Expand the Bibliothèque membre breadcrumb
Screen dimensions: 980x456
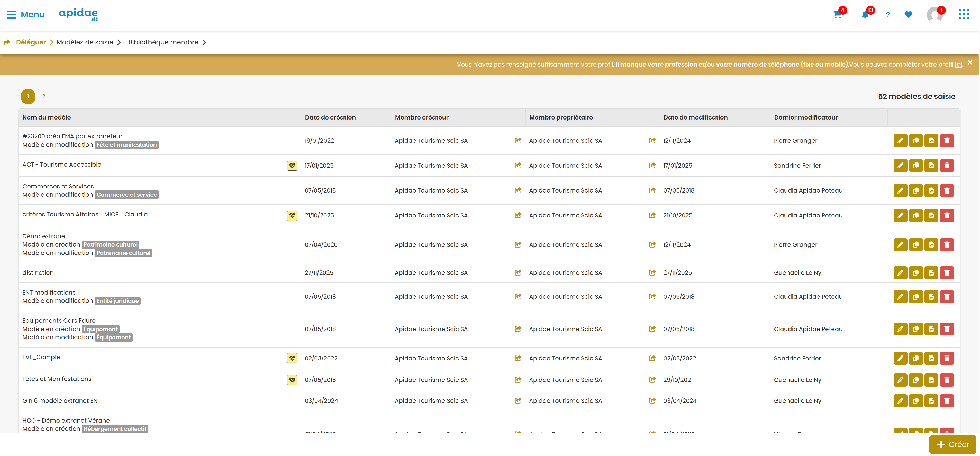pos(167,42)
